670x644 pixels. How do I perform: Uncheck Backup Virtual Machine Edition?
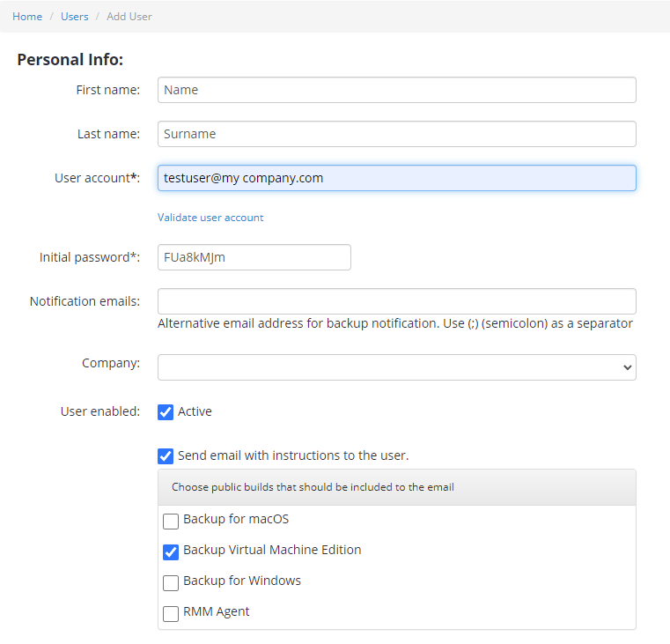(x=171, y=552)
